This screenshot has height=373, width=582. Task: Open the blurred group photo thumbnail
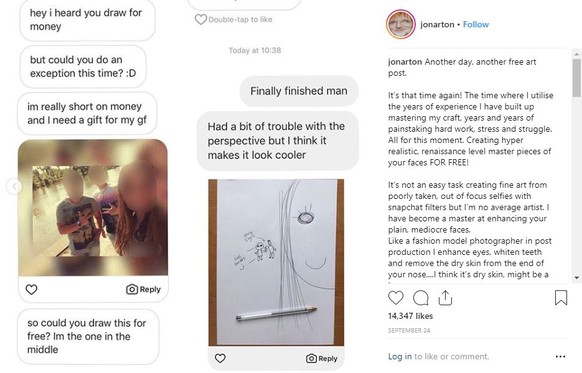pos(93,207)
